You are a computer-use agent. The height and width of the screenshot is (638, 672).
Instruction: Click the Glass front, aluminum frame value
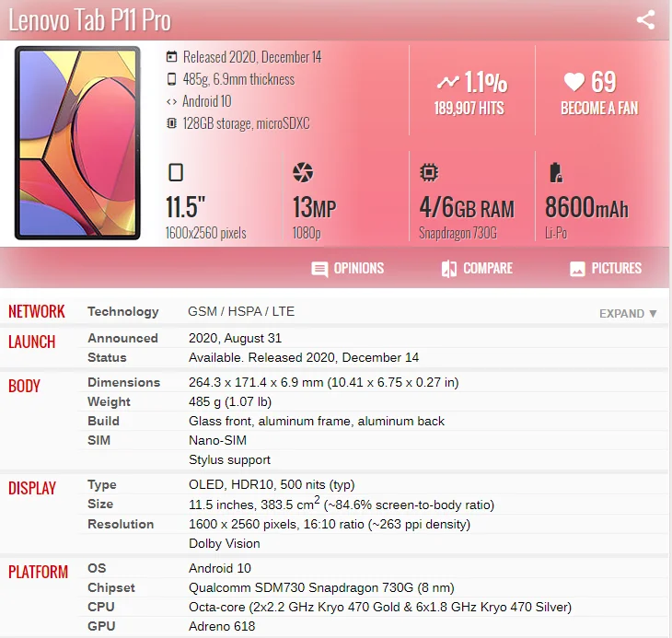pos(317,421)
